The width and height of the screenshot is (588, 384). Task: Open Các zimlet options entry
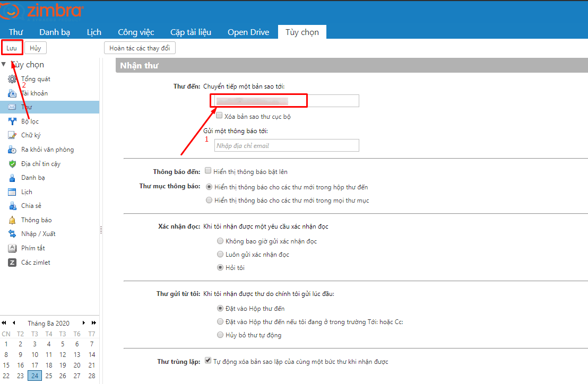(36, 262)
